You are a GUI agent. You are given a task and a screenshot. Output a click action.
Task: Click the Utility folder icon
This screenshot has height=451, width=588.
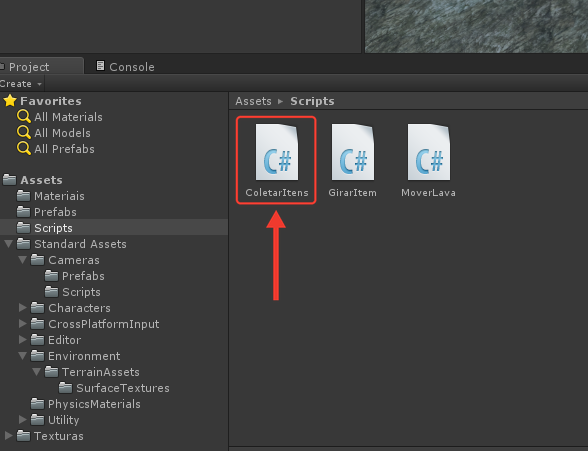[x=38, y=420]
